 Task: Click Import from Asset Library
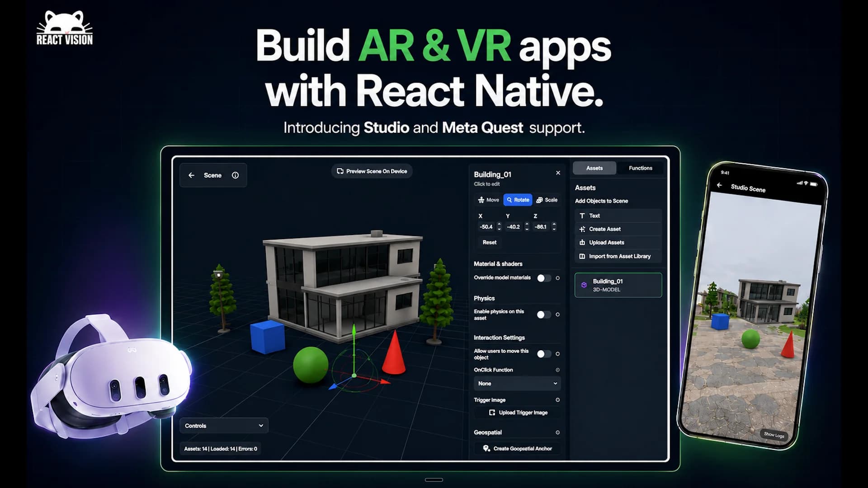pyautogui.click(x=618, y=256)
